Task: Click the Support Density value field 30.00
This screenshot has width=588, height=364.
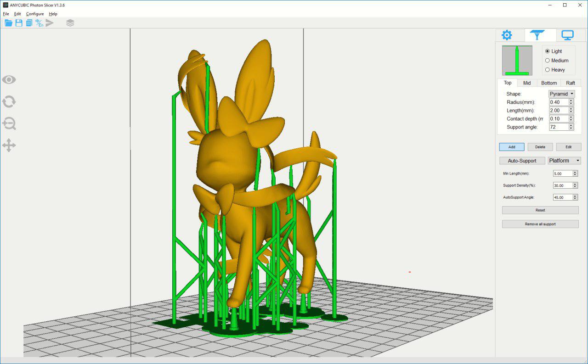Action: [x=563, y=185]
